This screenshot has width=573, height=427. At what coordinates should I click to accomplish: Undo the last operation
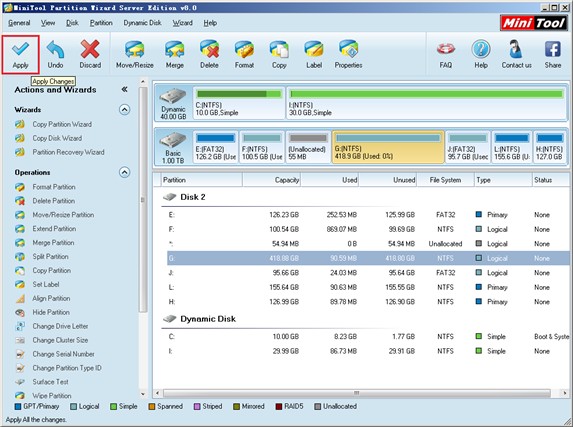[x=55, y=54]
